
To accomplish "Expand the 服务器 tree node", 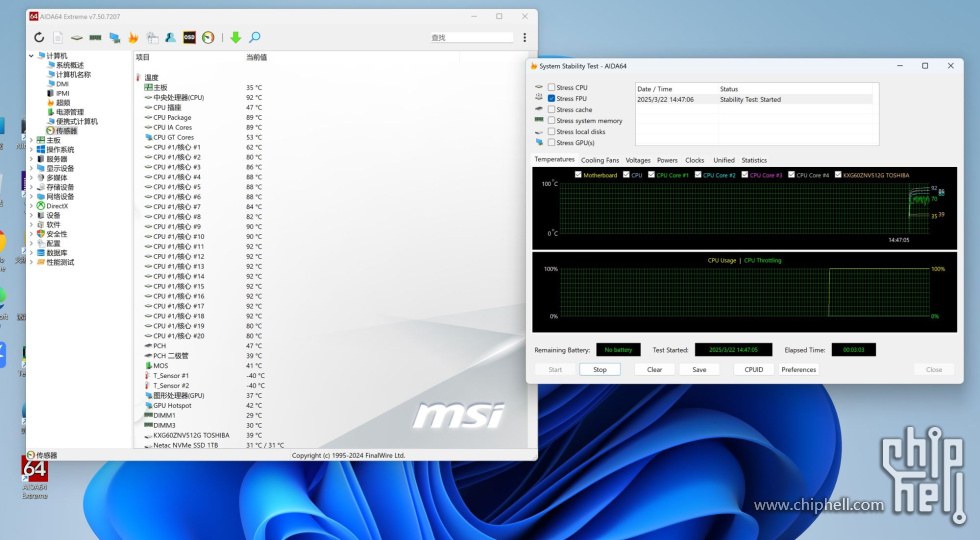I will pos(31,159).
